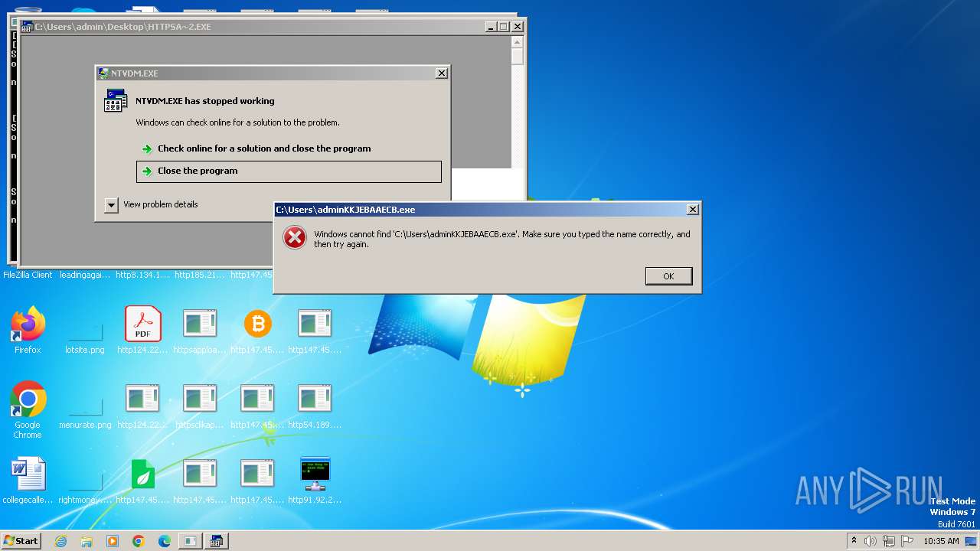Switch to the NTVDM console taskbar button
The image size is (980, 551).
click(x=217, y=541)
